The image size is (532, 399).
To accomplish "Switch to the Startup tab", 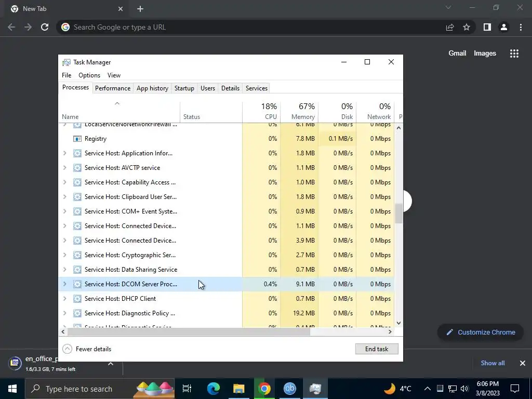I will tap(184, 88).
